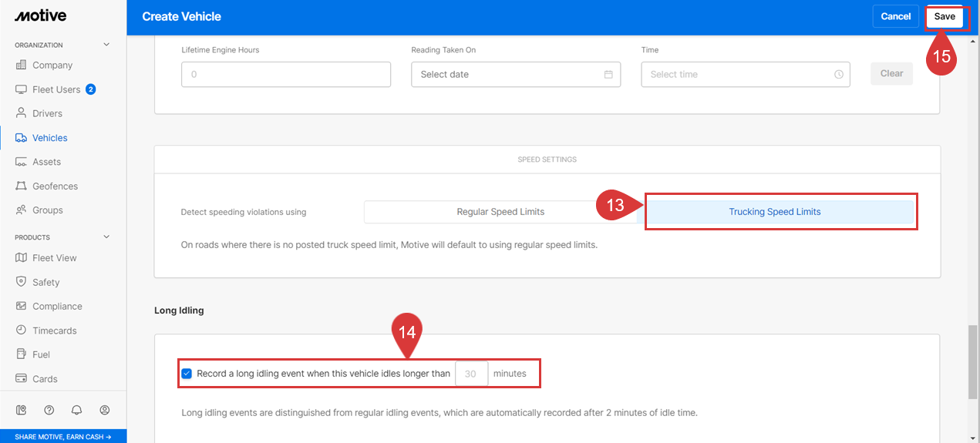The height and width of the screenshot is (443, 980).
Task: Open the user profile icon
Action: (105, 410)
